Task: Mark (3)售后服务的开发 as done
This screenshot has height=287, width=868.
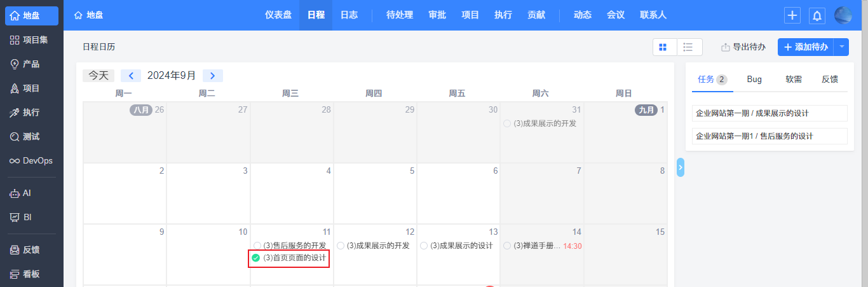Action: coord(257,246)
